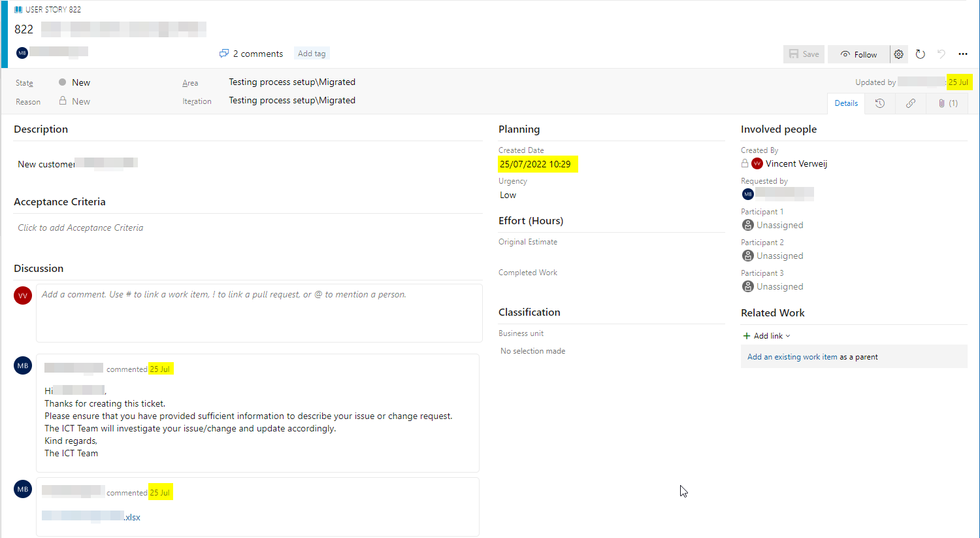Refresh the work item with the circular arrow icon

point(920,54)
